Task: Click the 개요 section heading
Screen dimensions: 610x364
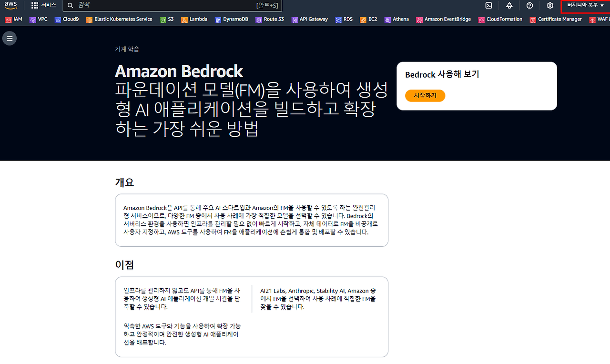Action: [124, 182]
